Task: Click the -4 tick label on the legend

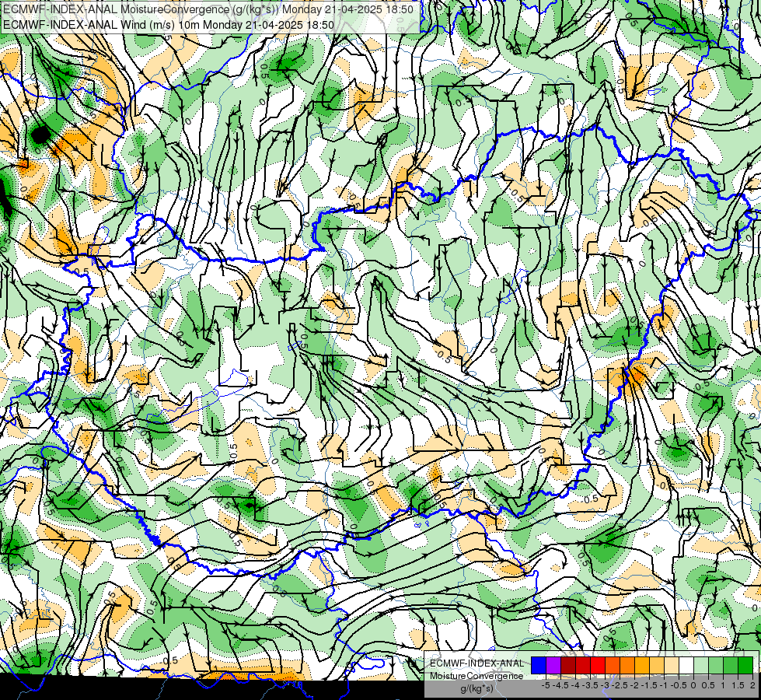Action: pos(575,685)
